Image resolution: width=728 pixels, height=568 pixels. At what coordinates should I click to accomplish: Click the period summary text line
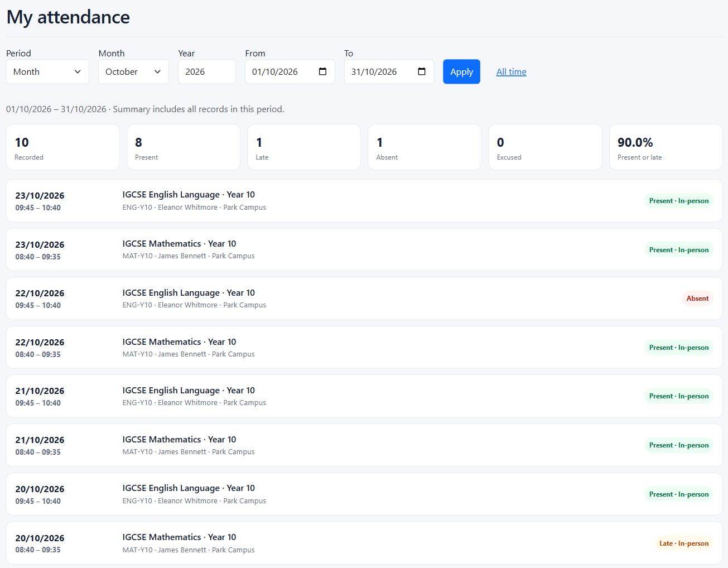pos(145,109)
